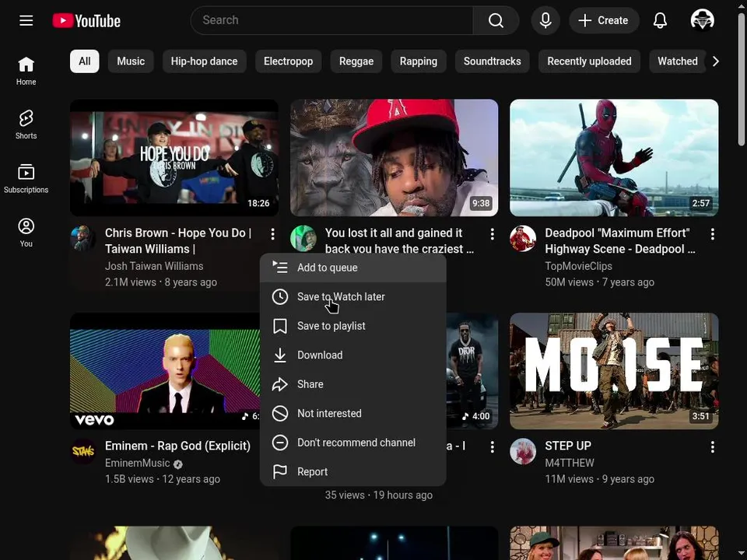This screenshot has width=747, height=560.
Task: Open Shorts from sidebar
Action: coord(26,124)
